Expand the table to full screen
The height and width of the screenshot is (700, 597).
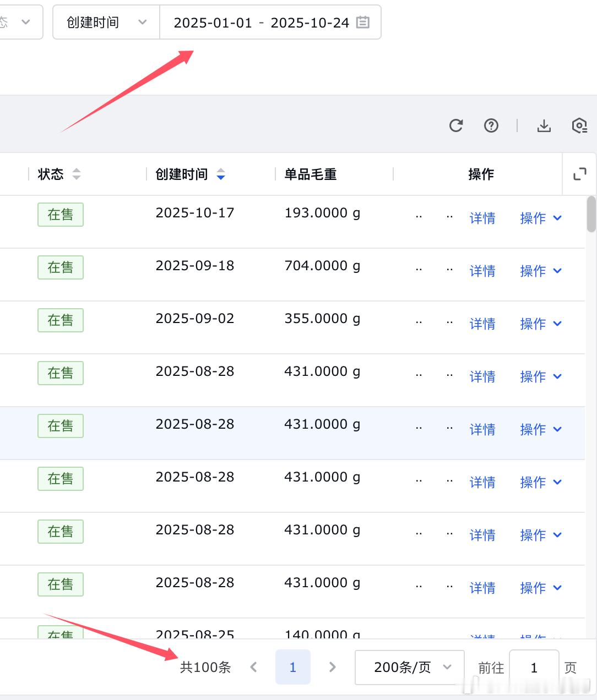(579, 174)
